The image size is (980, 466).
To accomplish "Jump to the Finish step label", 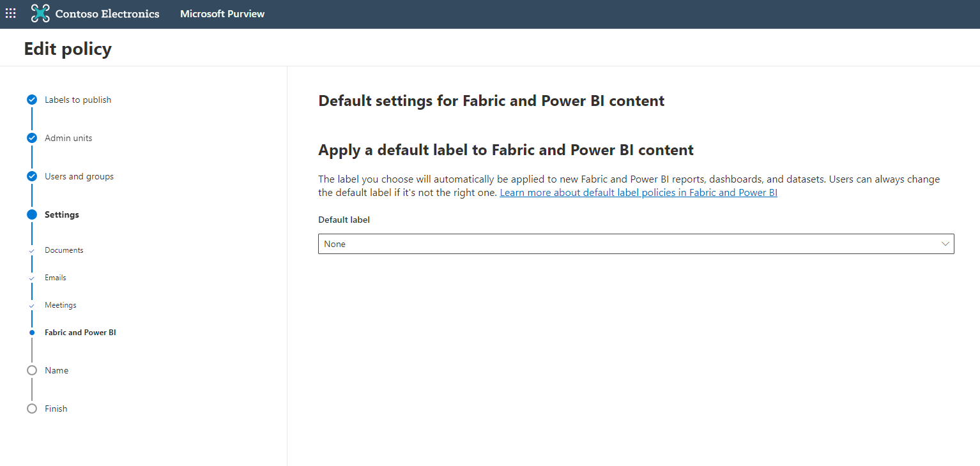I will point(56,409).
